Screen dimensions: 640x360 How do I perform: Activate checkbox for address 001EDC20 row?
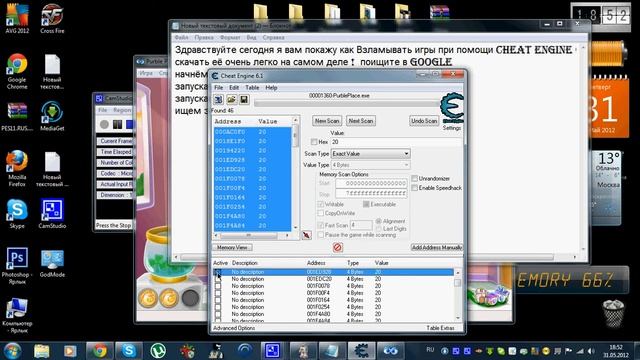(218, 279)
